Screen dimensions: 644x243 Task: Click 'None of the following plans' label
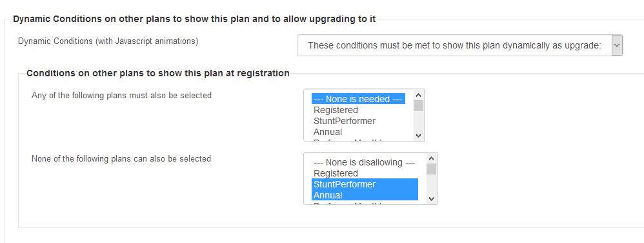coord(121,159)
